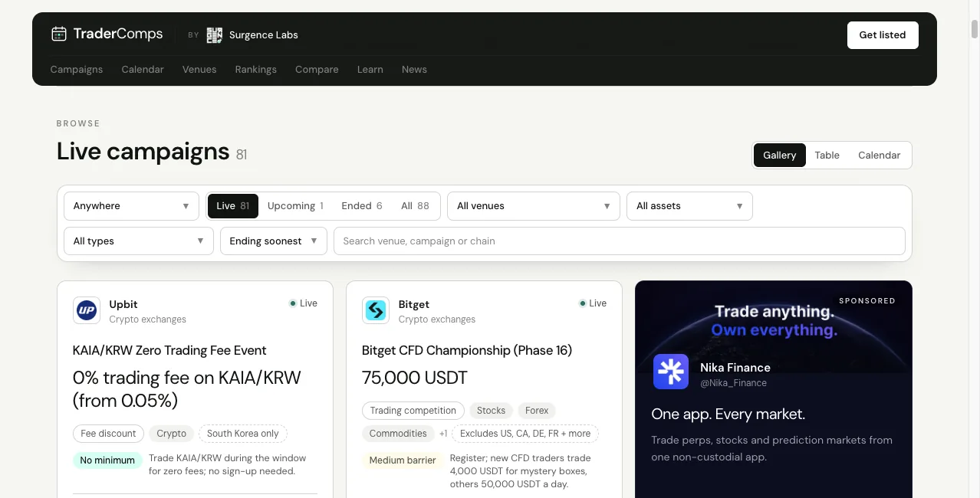This screenshot has width=980, height=498.
Task: Click the Excludes US, CA, DE, FR tag
Action: 525,434
